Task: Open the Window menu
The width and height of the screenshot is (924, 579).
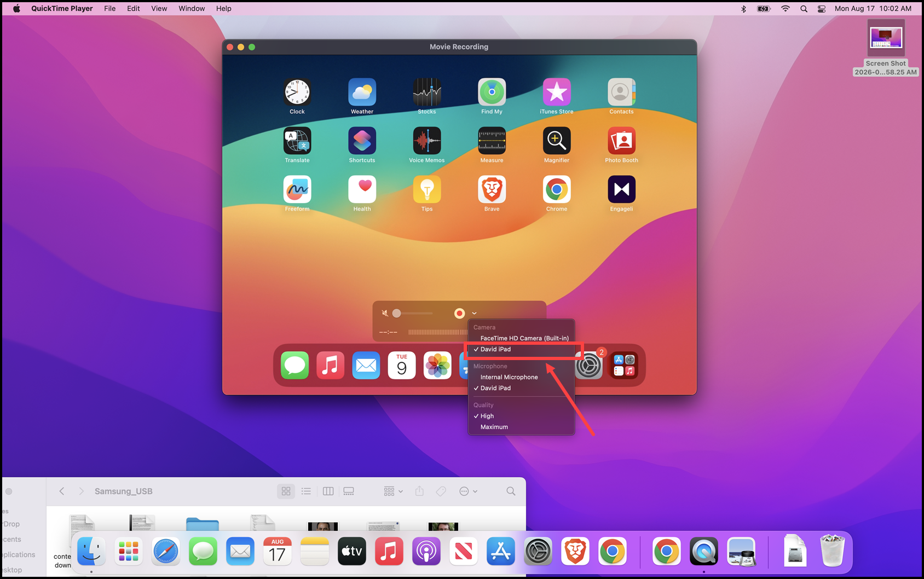Action: pyautogui.click(x=192, y=8)
